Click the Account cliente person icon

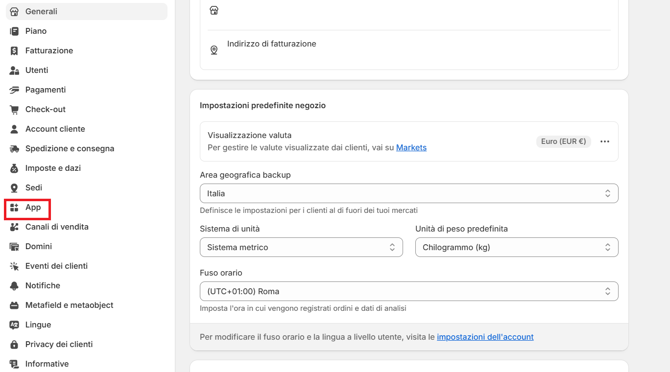(x=14, y=129)
